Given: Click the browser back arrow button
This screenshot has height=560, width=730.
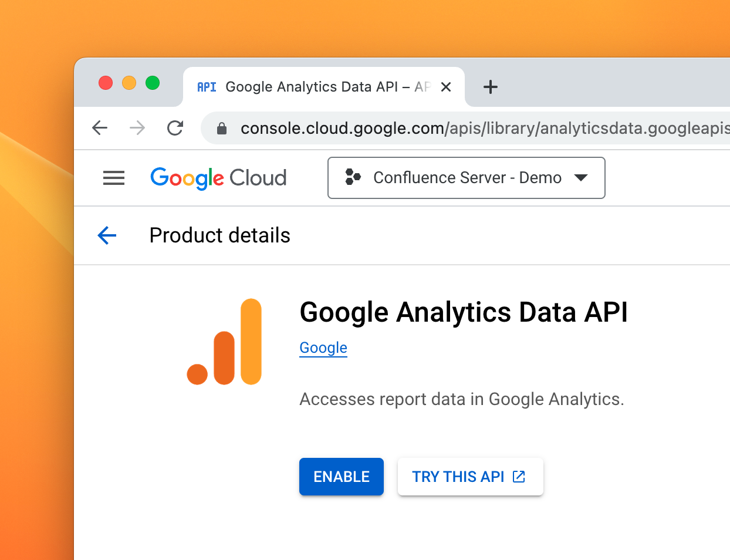Looking at the screenshot, I should coord(100,128).
